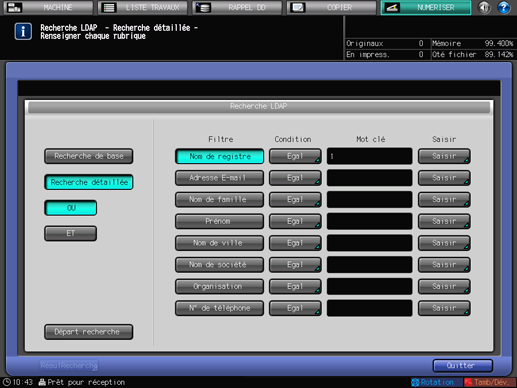The height and width of the screenshot is (388, 517).
Task: Click the speaker sound icon
Action: pyautogui.click(x=484, y=7)
